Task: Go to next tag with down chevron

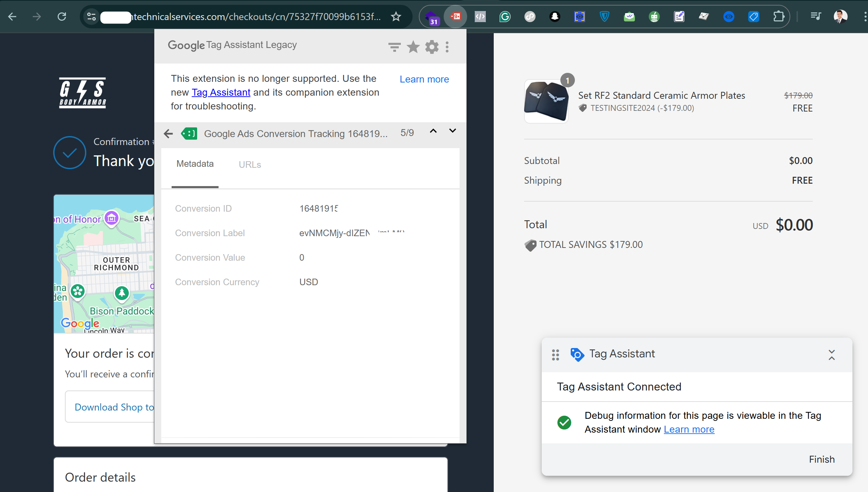Action: 452,131
